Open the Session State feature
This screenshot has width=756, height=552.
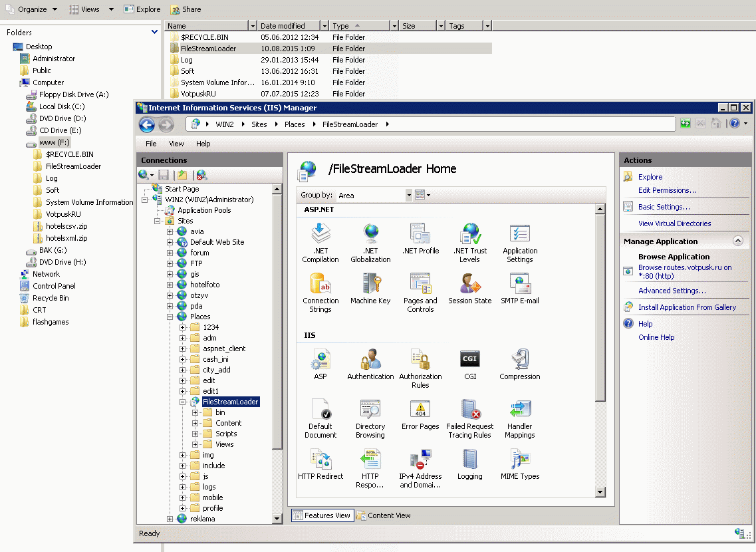click(469, 288)
